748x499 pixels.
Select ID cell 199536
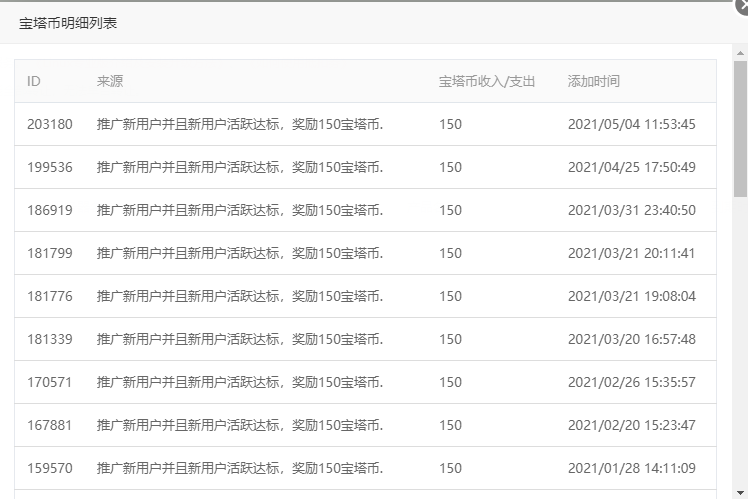pos(50,167)
